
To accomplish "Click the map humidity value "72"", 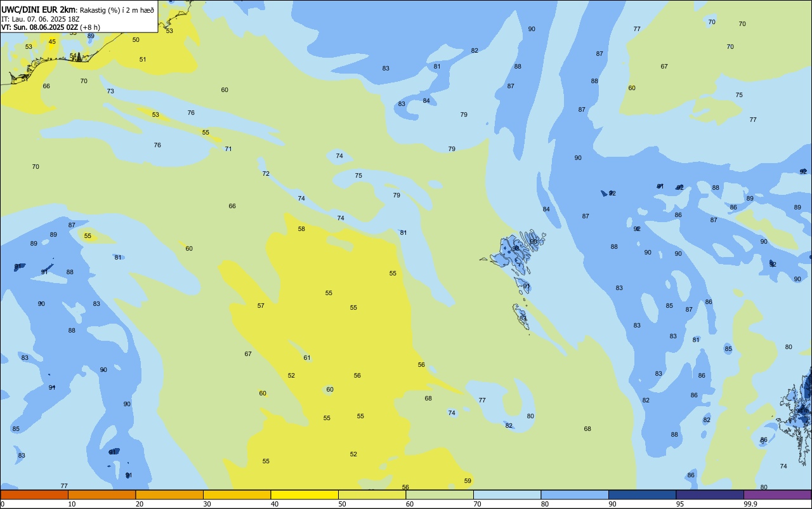I will coord(266,174).
